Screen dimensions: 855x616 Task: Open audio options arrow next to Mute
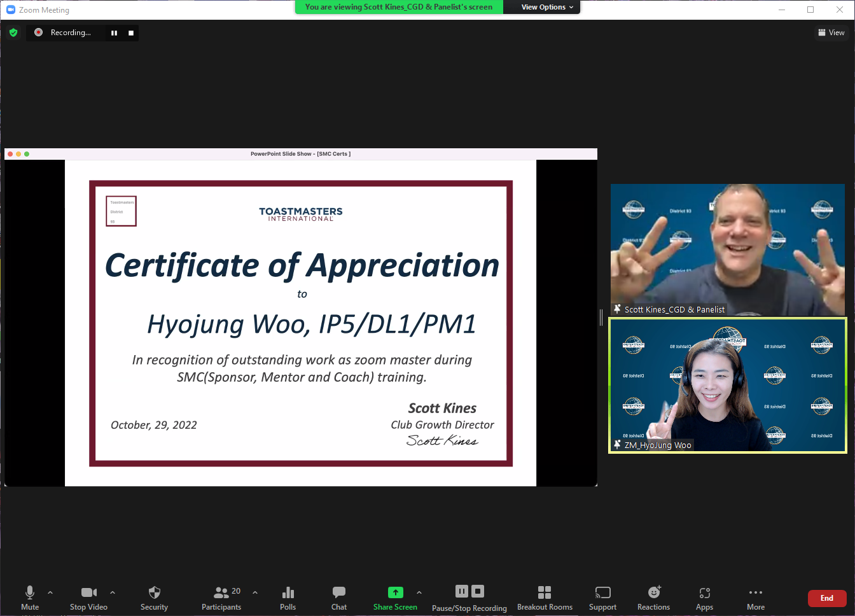click(x=50, y=592)
